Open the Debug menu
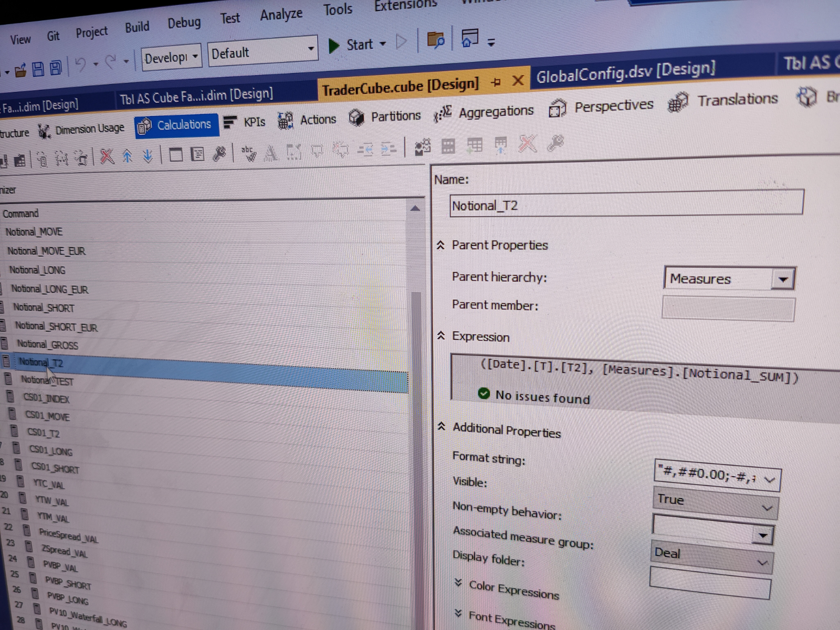The width and height of the screenshot is (840, 630). [184, 23]
